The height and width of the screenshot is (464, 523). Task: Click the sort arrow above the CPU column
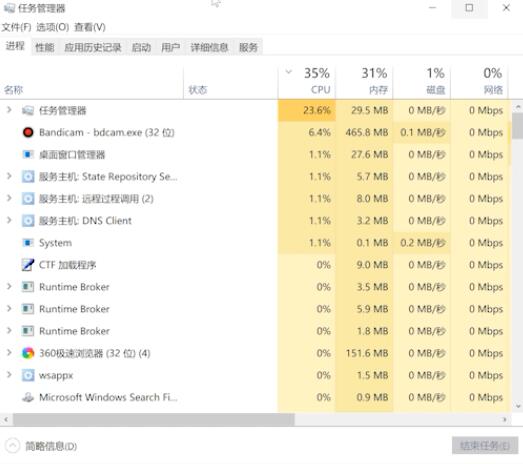pyautogui.click(x=289, y=72)
